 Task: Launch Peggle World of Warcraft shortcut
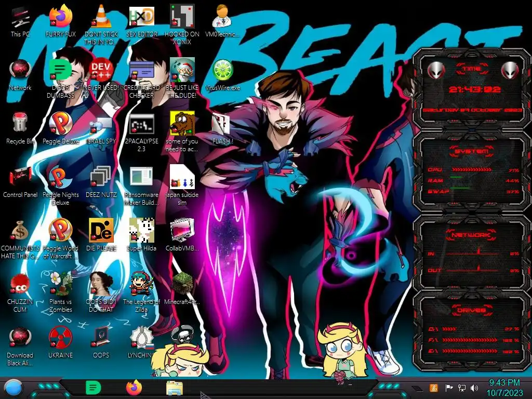coord(60,240)
